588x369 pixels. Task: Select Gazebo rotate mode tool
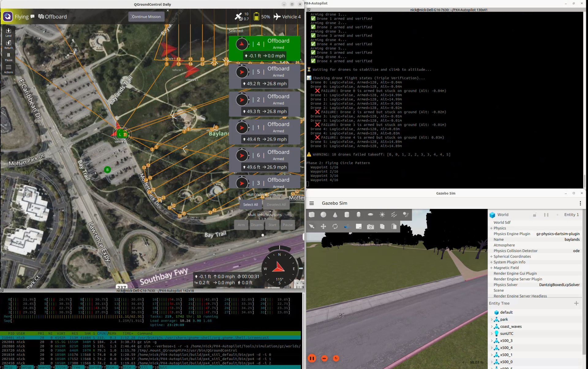[335, 226]
